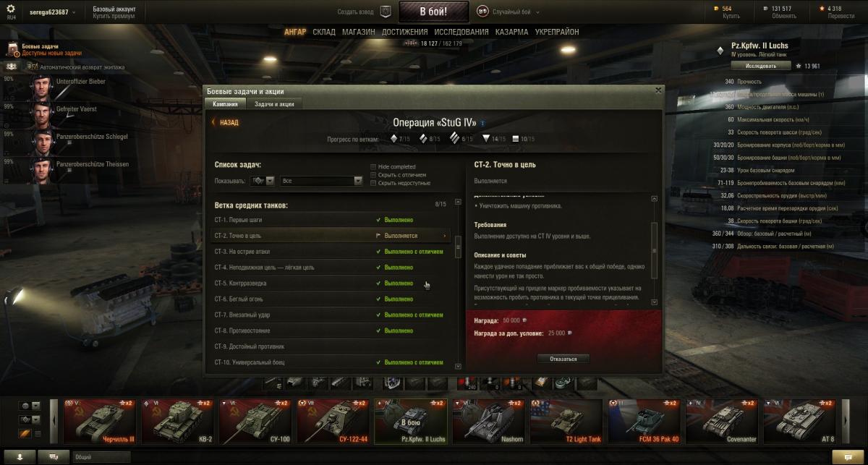Click the info icon beside Операция StuG IV
868x465 pixels.
pos(482,123)
